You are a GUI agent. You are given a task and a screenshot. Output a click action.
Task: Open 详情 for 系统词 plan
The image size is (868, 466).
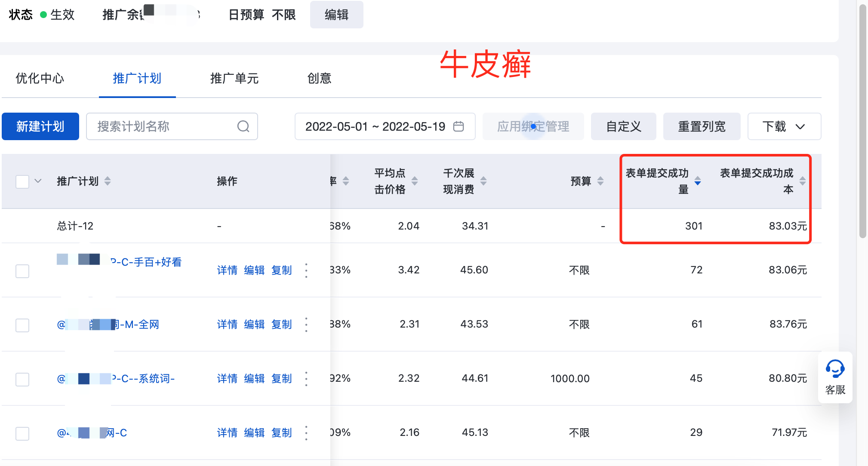[227, 379]
